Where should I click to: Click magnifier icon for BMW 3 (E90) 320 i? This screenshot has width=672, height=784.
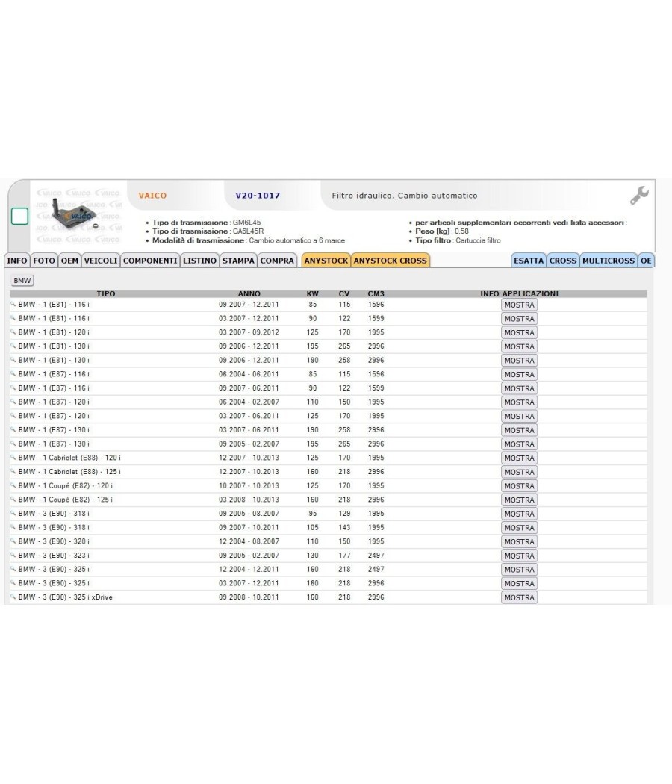pyautogui.click(x=13, y=541)
